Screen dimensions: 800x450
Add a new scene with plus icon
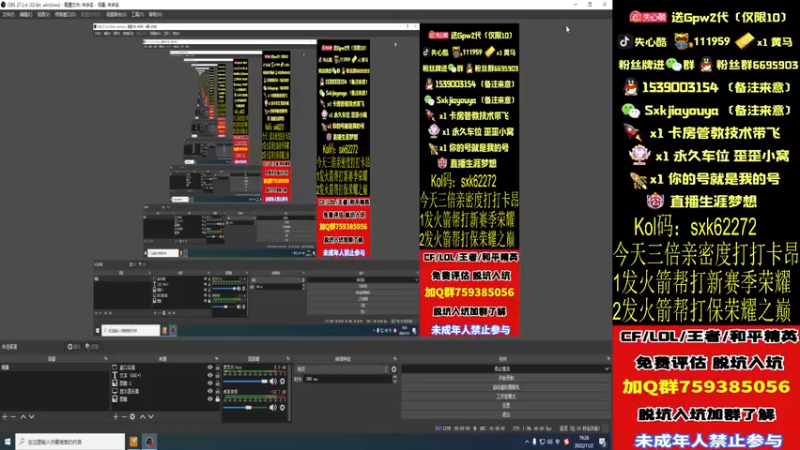click(5, 417)
